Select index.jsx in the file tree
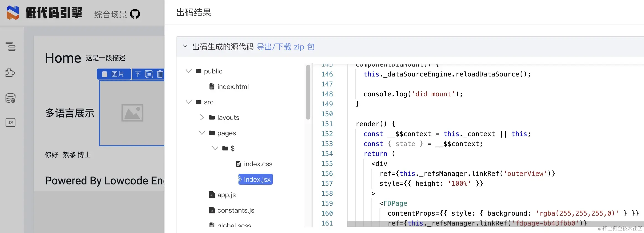 [256, 179]
